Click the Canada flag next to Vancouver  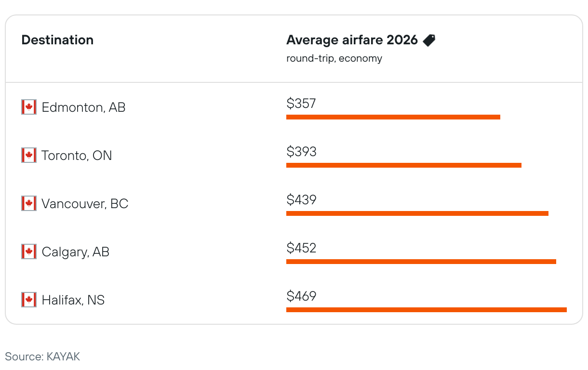point(29,203)
